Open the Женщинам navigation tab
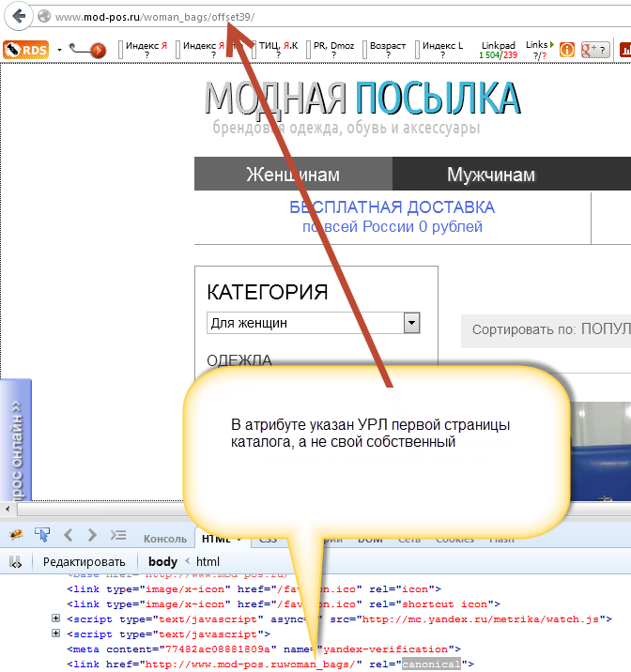 293,174
